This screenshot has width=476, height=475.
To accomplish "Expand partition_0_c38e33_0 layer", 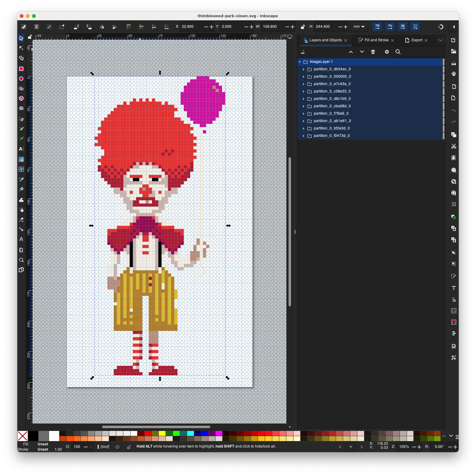I will pyautogui.click(x=304, y=91).
